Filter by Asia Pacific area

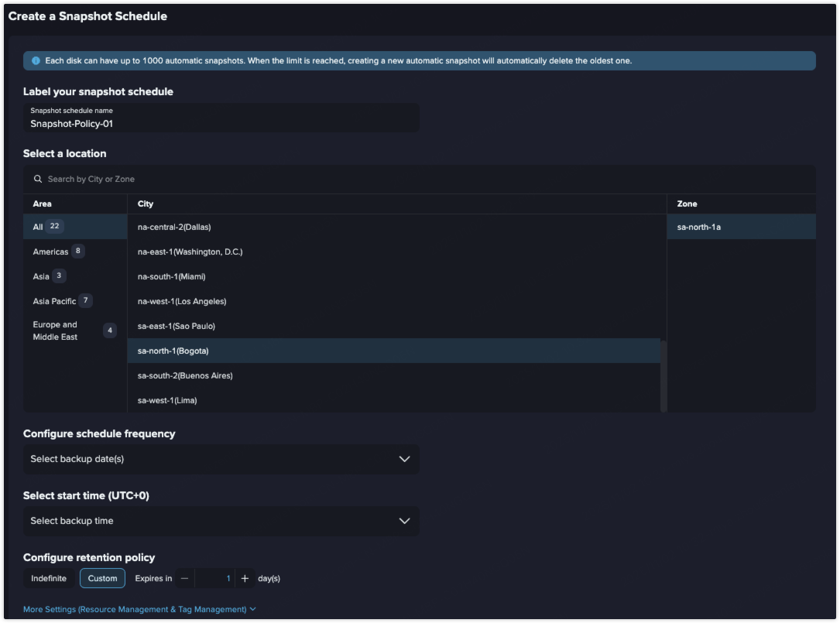(54, 301)
